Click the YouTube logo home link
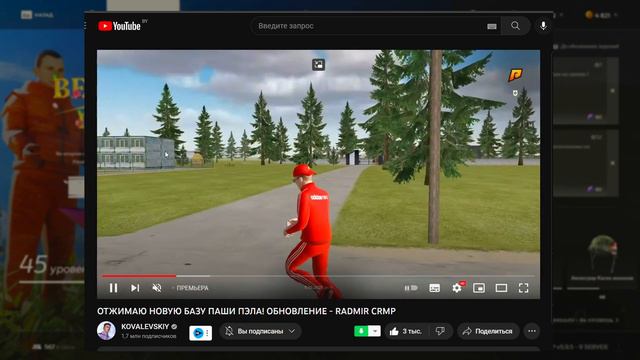This screenshot has width=640, height=360. pyautogui.click(x=119, y=26)
